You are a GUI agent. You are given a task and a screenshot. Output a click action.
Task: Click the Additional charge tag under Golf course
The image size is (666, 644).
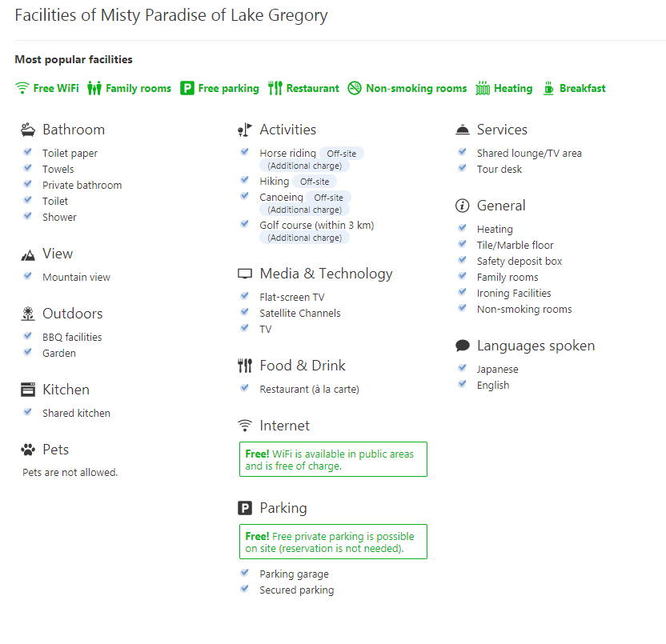coord(304,238)
